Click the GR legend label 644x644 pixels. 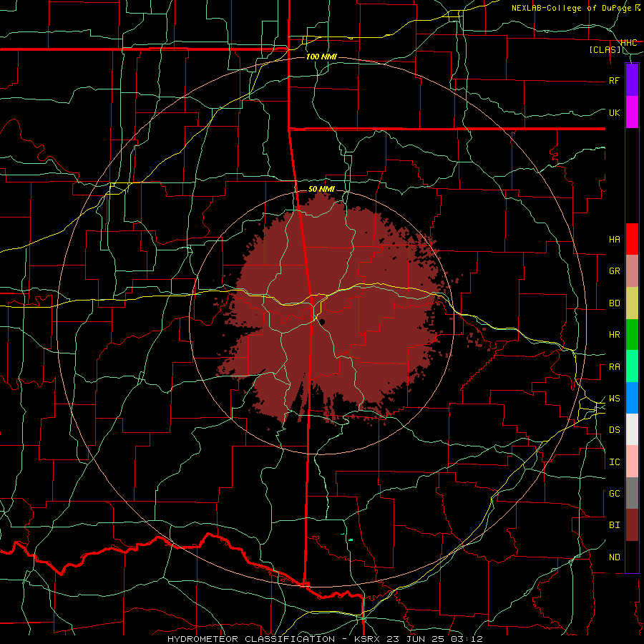(x=615, y=271)
